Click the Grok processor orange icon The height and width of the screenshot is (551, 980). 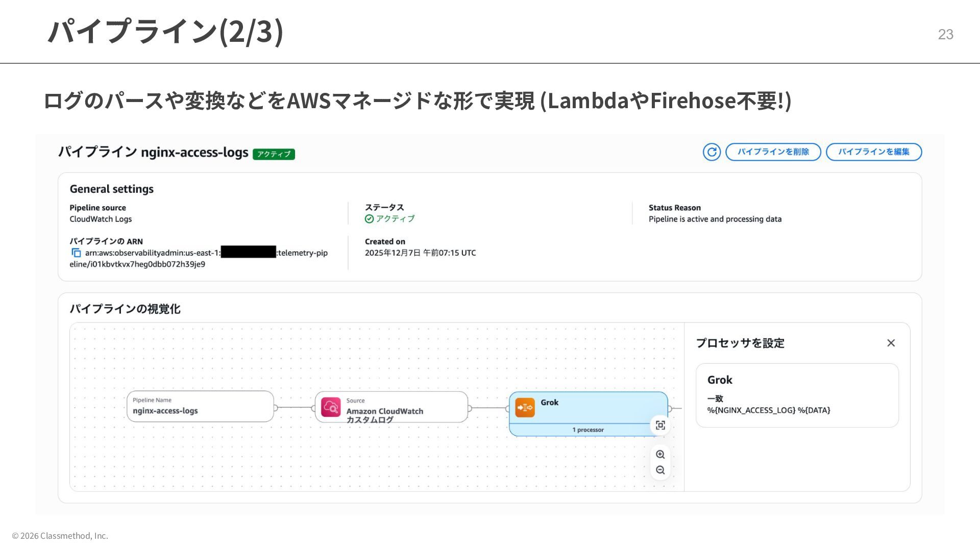click(525, 408)
